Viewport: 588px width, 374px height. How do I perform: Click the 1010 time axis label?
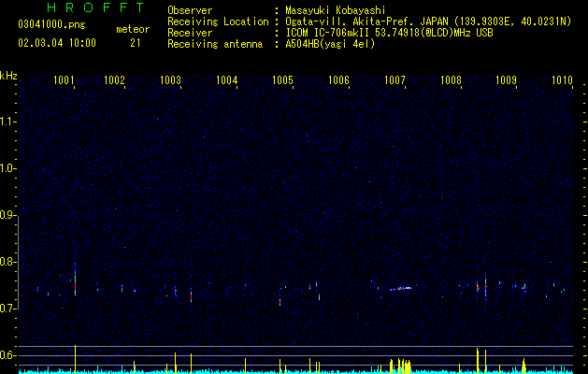(x=562, y=79)
